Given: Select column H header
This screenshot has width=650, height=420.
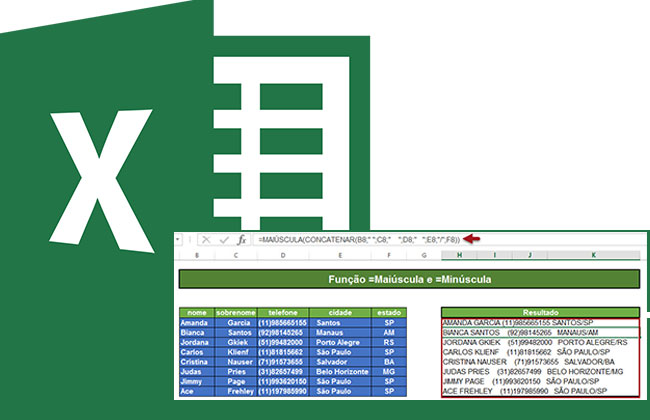Looking at the screenshot, I should tap(459, 255).
